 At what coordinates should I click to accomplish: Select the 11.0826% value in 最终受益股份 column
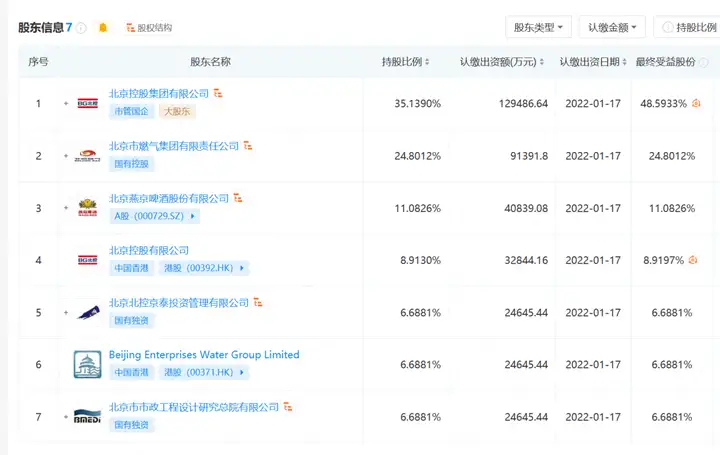pos(672,208)
